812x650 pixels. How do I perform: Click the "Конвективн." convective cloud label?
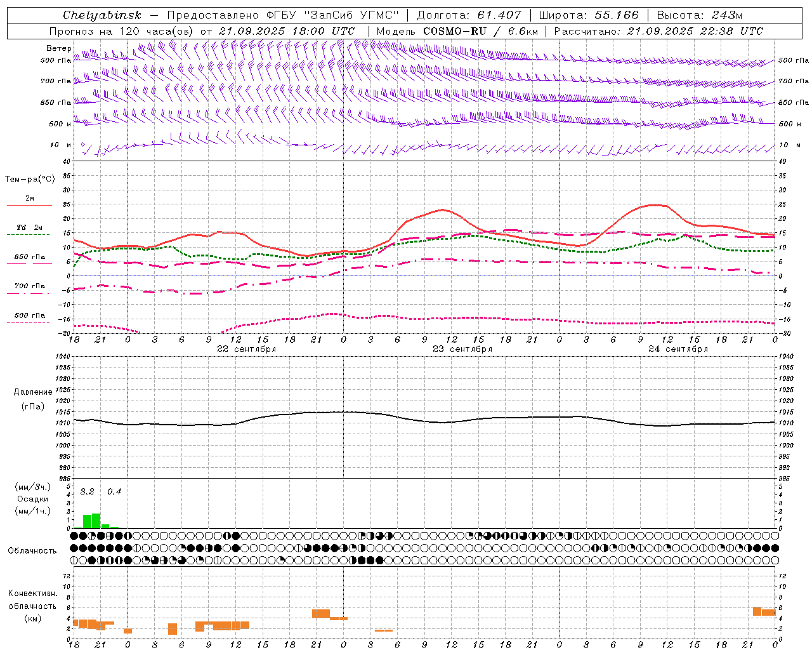coord(32,594)
